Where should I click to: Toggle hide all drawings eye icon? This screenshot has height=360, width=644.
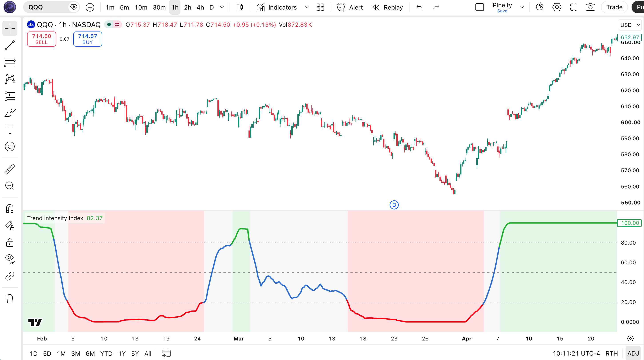(10, 259)
